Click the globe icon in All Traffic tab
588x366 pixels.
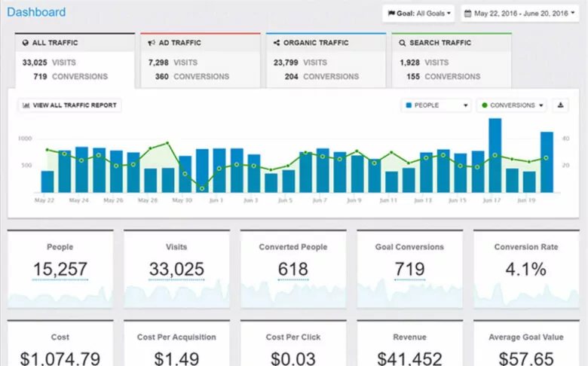(26, 44)
